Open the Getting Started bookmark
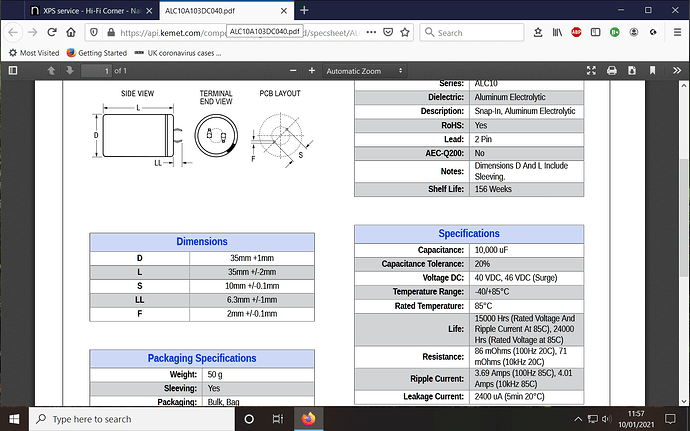This screenshot has width=690, height=431. [x=96, y=52]
